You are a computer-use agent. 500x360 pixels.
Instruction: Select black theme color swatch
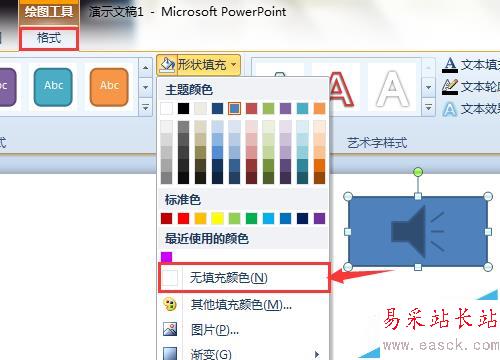click(x=183, y=109)
